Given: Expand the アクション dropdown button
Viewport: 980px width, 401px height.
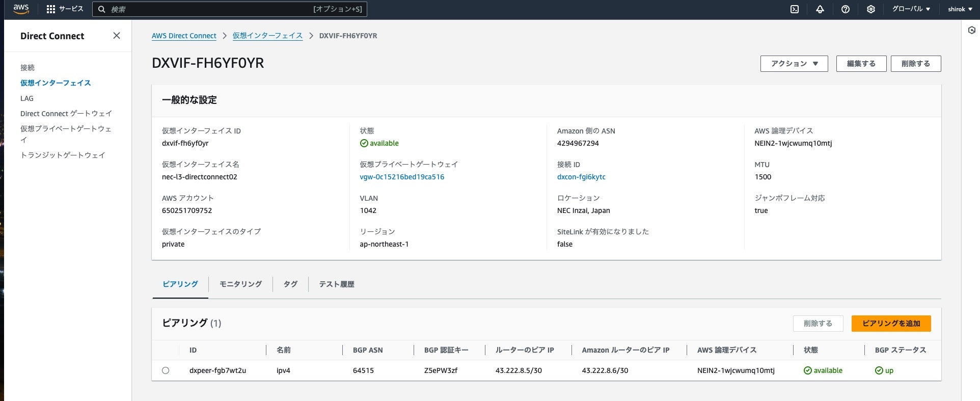Looking at the screenshot, I should pos(794,64).
